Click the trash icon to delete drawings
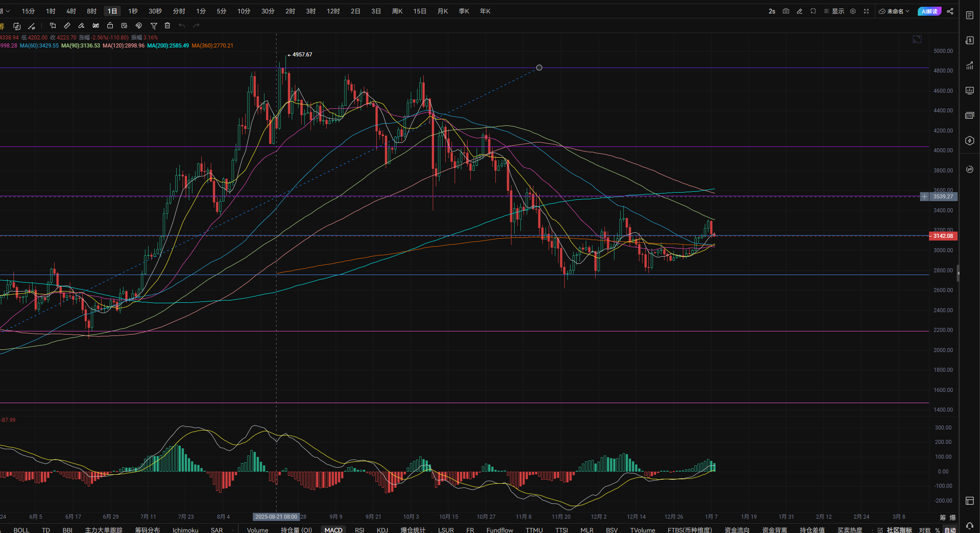Screen dimensions: 980x533 (167, 26)
